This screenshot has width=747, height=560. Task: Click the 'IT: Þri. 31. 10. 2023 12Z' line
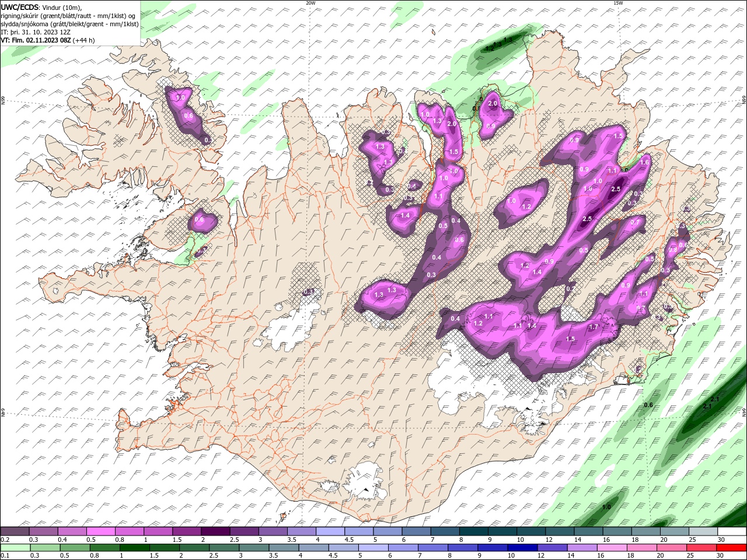36,32
